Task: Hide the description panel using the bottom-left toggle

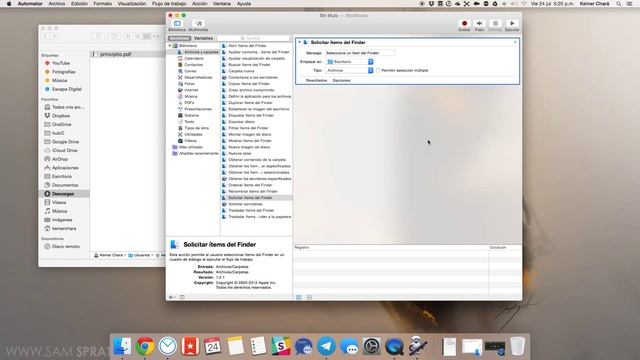Action: click(x=182, y=297)
